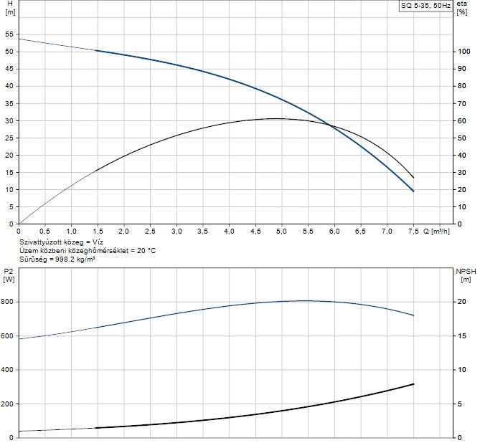Click the 800 tick on the P2 axis

tap(8, 302)
